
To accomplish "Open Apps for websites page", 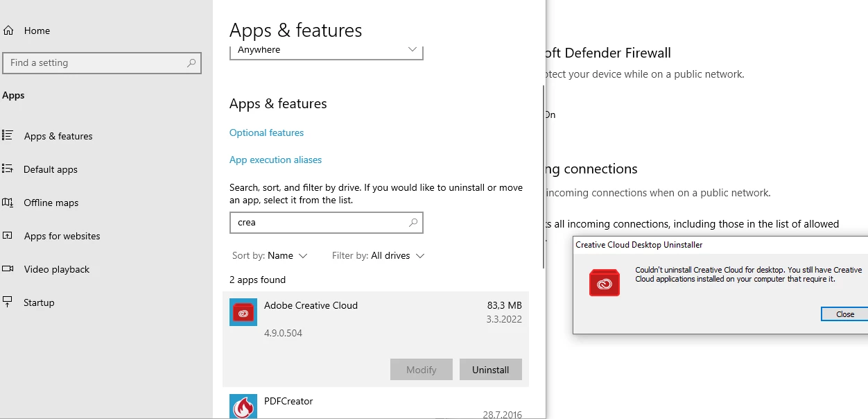I will point(62,236).
